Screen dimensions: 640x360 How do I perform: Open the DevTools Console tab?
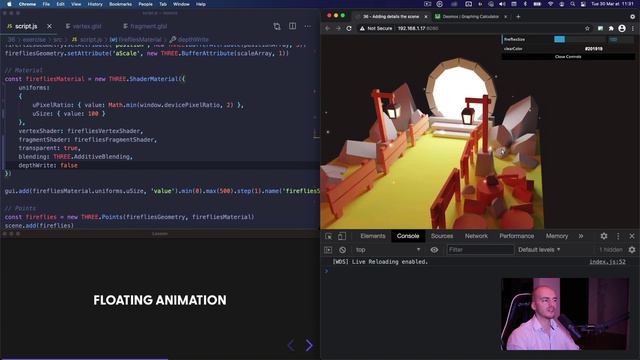coord(408,236)
